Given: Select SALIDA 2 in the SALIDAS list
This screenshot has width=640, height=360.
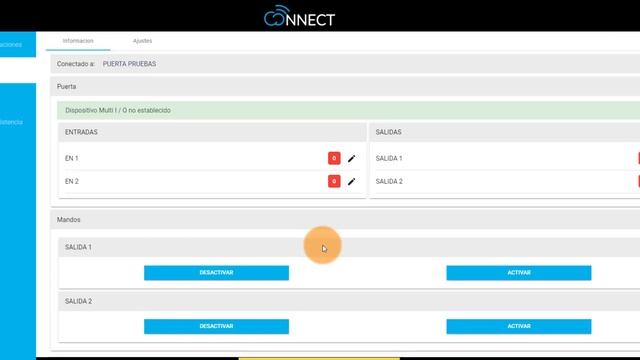Looking at the screenshot, I should coord(389,181).
